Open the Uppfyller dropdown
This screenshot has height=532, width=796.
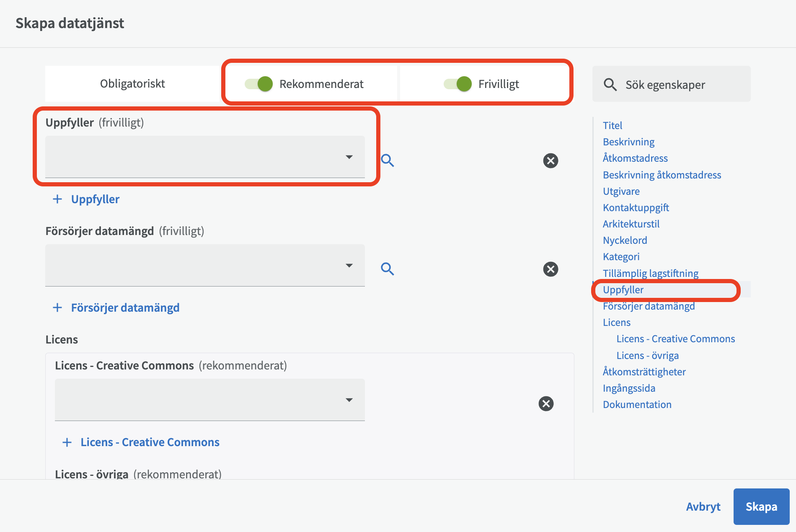click(x=205, y=157)
